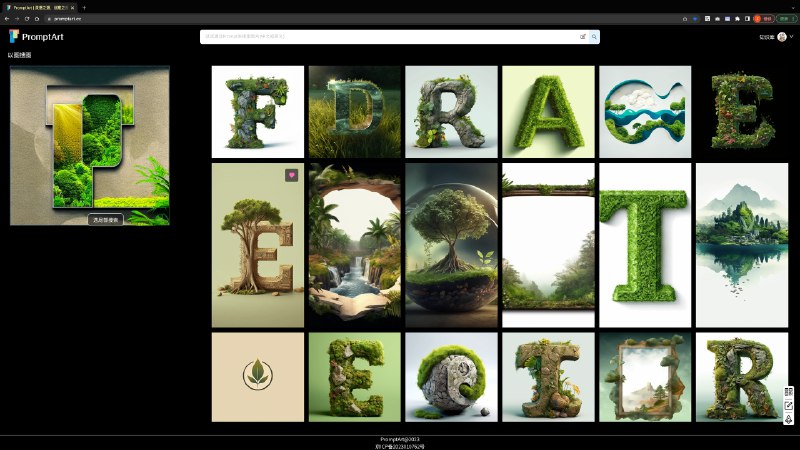Open the blue river paper-cut circle thumbnail
The image size is (800, 450).
pos(645,112)
